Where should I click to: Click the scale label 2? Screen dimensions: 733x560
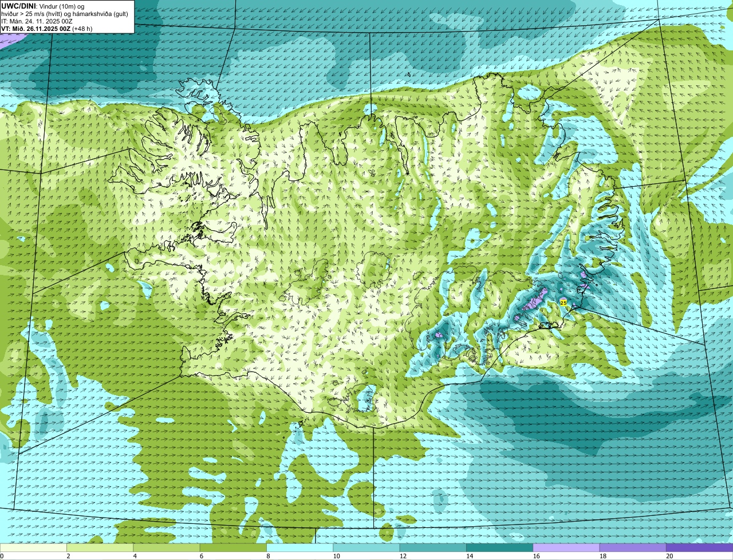point(68,556)
